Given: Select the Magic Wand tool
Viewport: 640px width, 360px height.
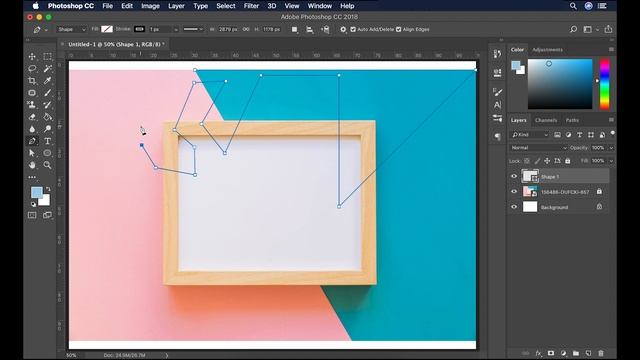Looking at the screenshot, I should click(47, 69).
